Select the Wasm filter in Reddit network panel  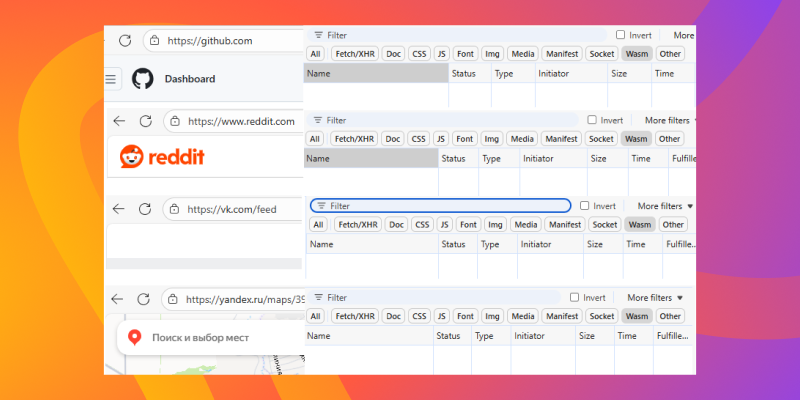(x=636, y=139)
